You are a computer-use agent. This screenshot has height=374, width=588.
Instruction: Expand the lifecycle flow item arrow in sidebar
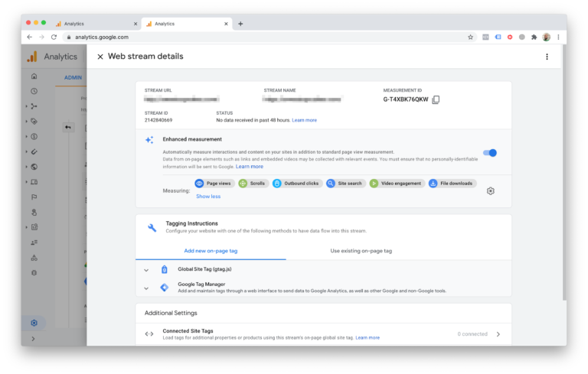click(26, 106)
